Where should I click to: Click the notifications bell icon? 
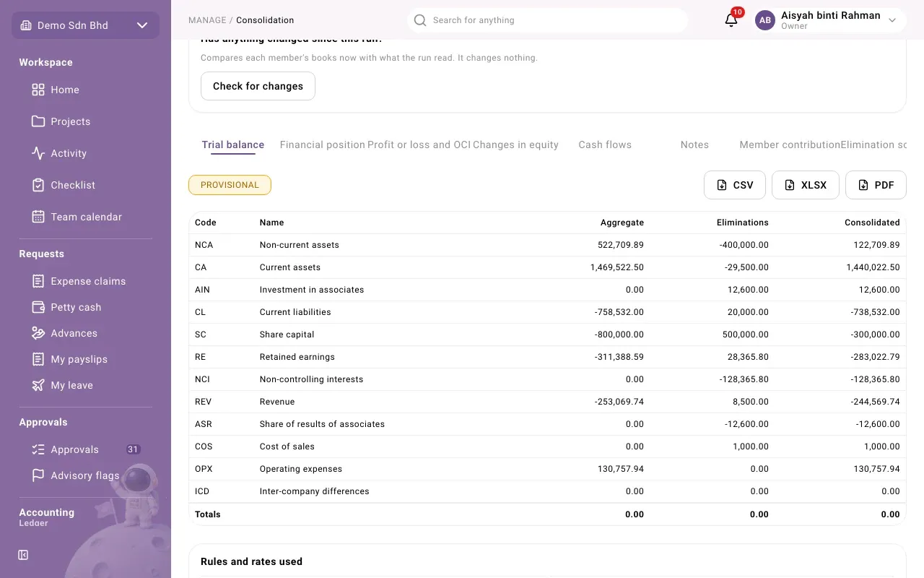(x=731, y=20)
